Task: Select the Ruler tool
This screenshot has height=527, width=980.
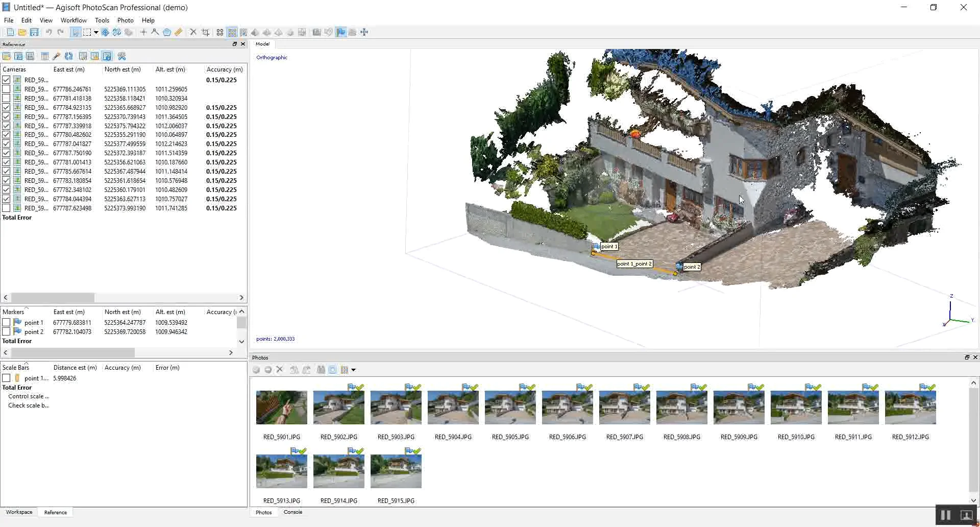Action: (x=178, y=32)
